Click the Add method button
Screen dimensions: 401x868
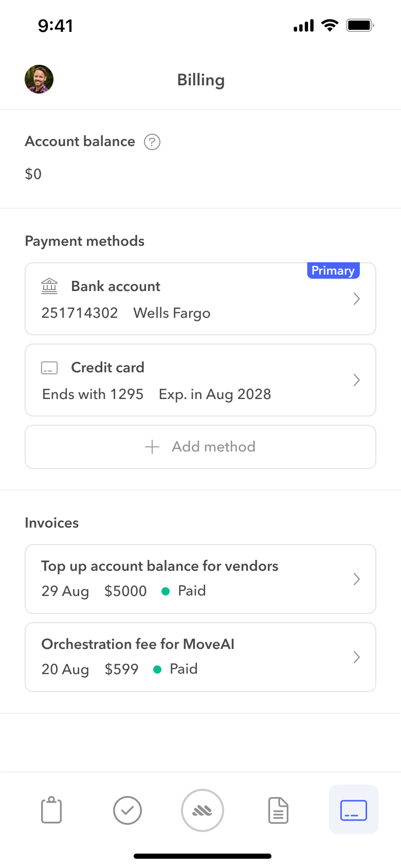click(x=200, y=447)
